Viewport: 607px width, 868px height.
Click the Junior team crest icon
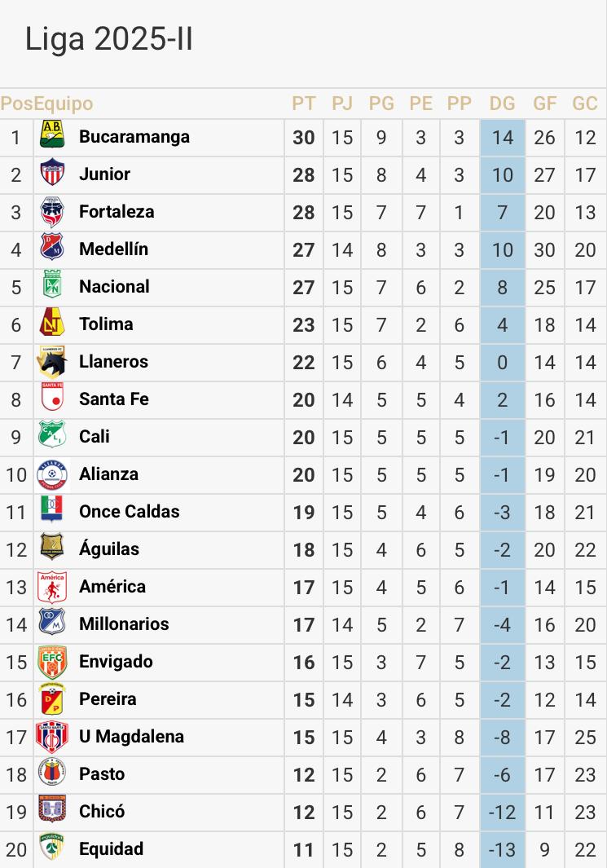point(52,173)
